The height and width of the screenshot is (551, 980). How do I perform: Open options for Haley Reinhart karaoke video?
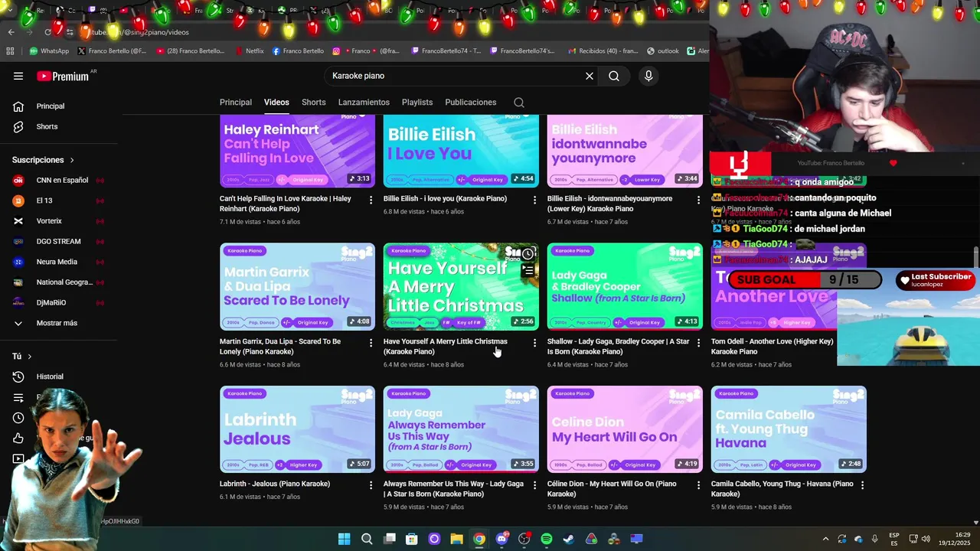tap(371, 200)
